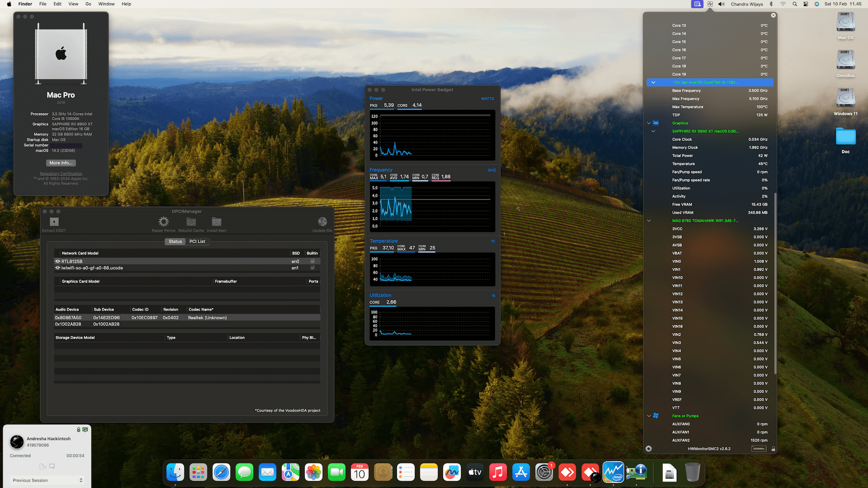Open Launchpad from the Dock
868x488 pixels.
point(198,473)
